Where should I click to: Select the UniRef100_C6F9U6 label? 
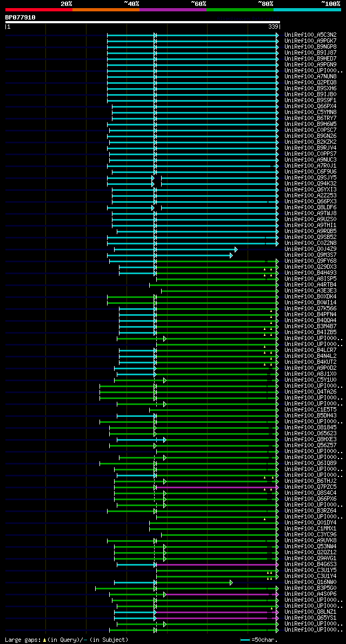(x=310, y=172)
